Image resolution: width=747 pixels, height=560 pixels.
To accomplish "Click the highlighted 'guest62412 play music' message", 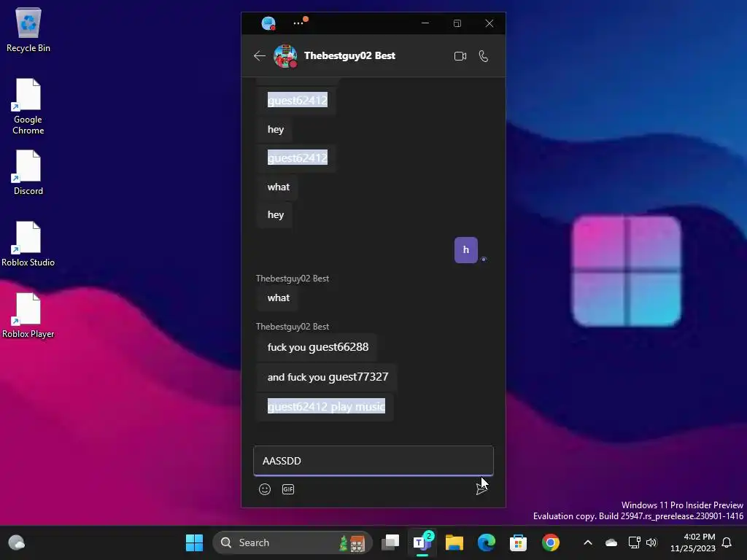I will (x=326, y=407).
